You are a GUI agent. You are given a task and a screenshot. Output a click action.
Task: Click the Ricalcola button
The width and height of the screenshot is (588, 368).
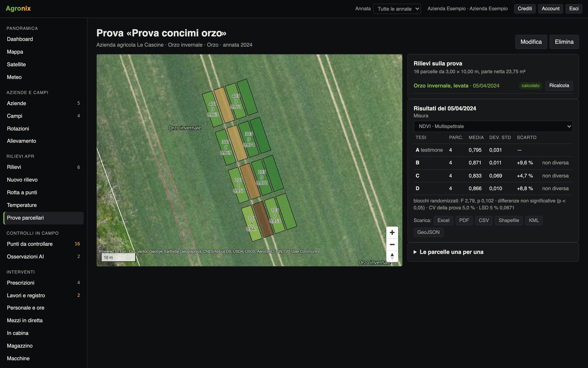559,86
